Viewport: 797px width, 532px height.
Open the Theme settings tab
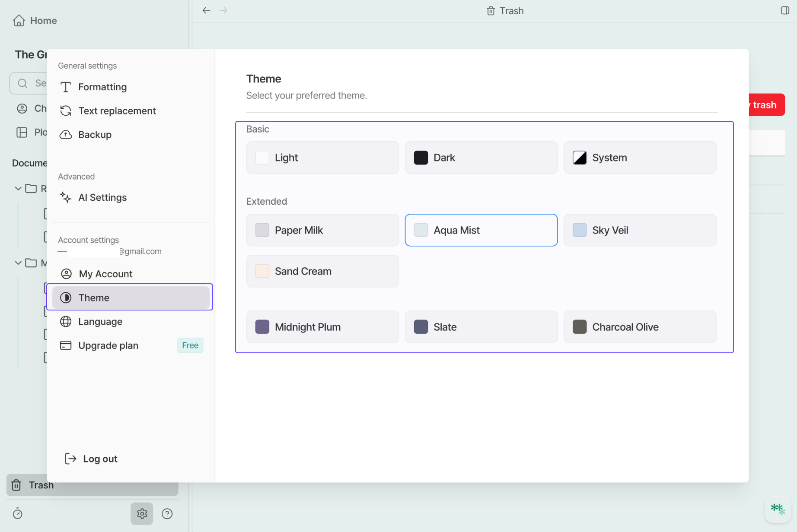tap(131, 298)
